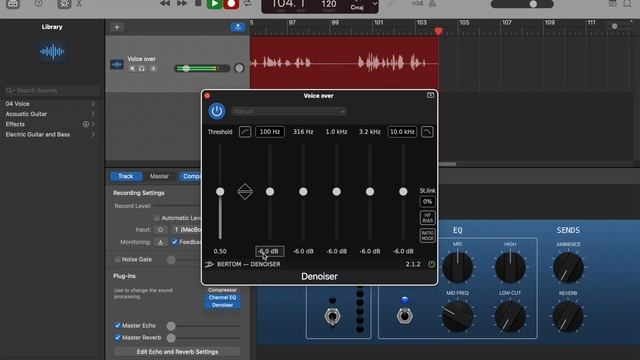Open the Loop Browser button

click(x=627, y=3)
